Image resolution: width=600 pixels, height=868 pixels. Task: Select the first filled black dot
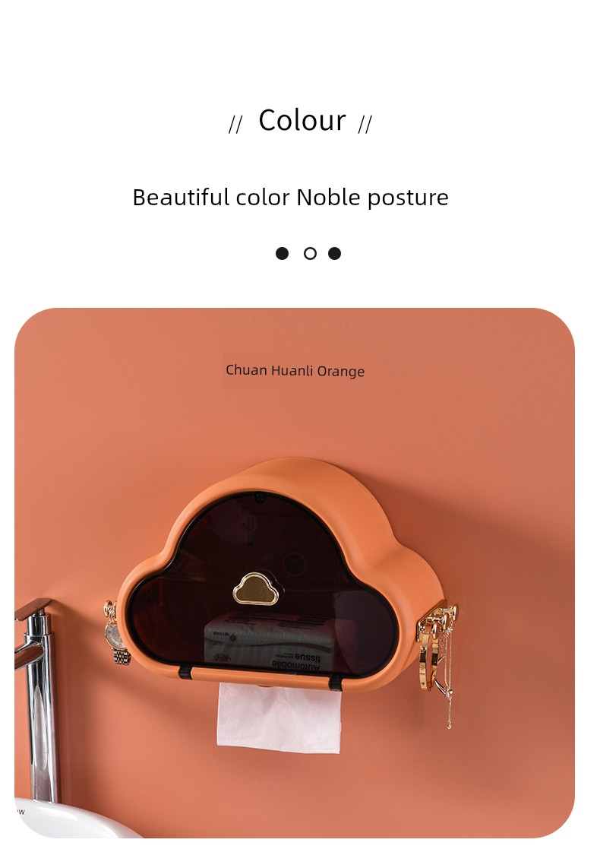pos(282,254)
